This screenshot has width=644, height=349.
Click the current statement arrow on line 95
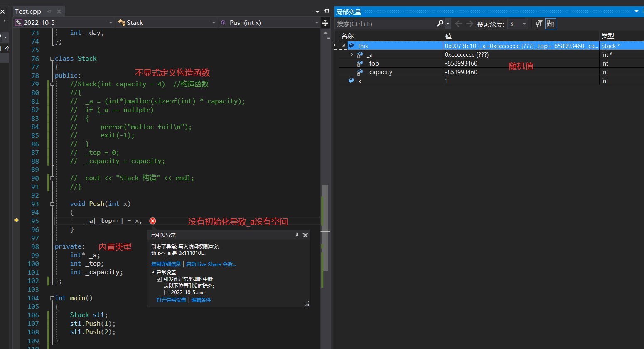(17, 220)
